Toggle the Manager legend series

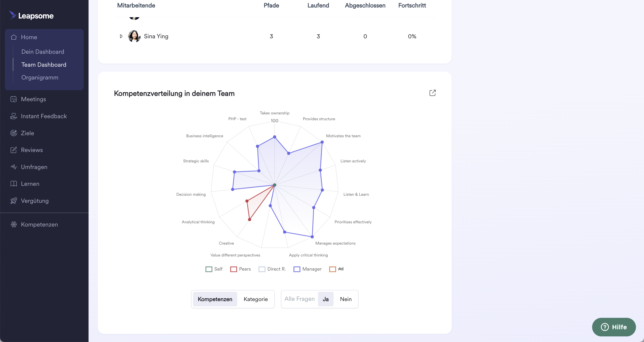307,269
